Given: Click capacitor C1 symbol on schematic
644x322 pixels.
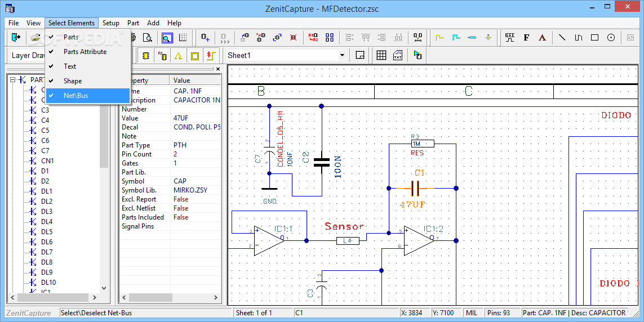Looking at the screenshot, I should click(x=415, y=189).
